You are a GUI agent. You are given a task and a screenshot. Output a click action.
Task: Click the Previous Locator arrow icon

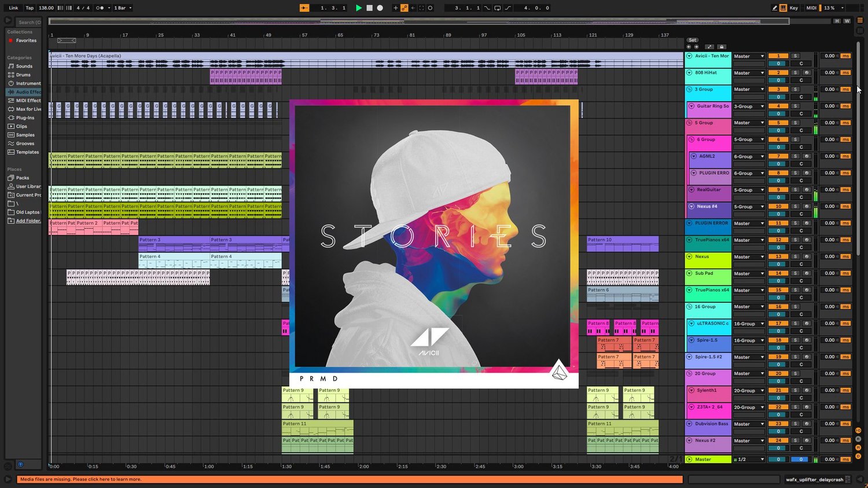(x=689, y=47)
